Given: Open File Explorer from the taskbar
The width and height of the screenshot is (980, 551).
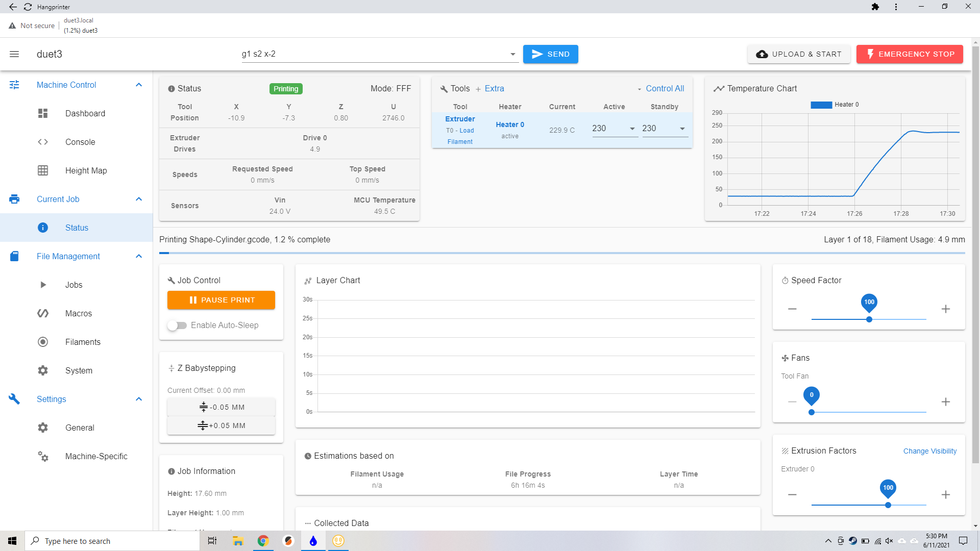Looking at the screenshot, I should click(238, 541).
